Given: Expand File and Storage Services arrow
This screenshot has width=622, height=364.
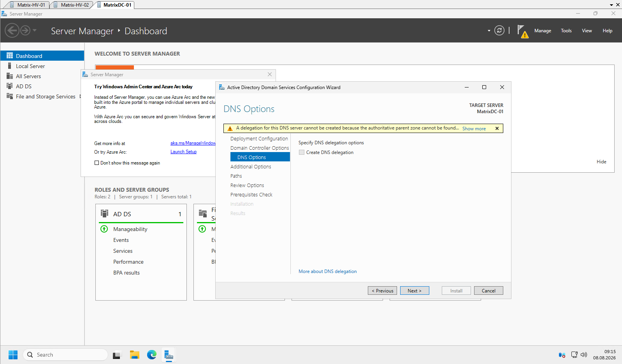Looking at the screenshot, I should pyautogui.click(x=81, y=96).
